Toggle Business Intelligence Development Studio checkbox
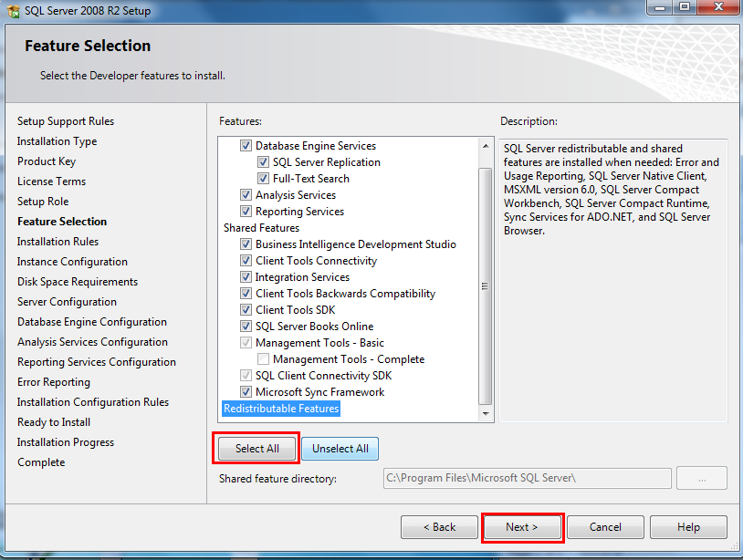Viewport: 743px width, 560px height. click(246, 244)
